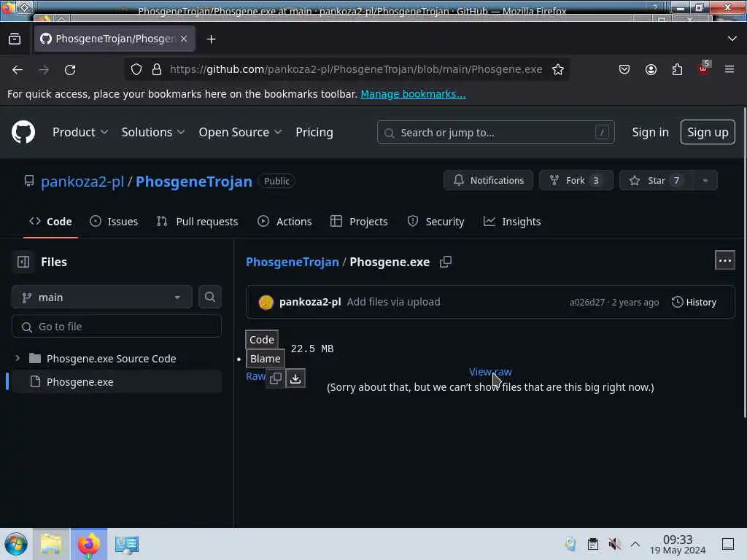Click the file tree search icon

click(x=209, y=297)
